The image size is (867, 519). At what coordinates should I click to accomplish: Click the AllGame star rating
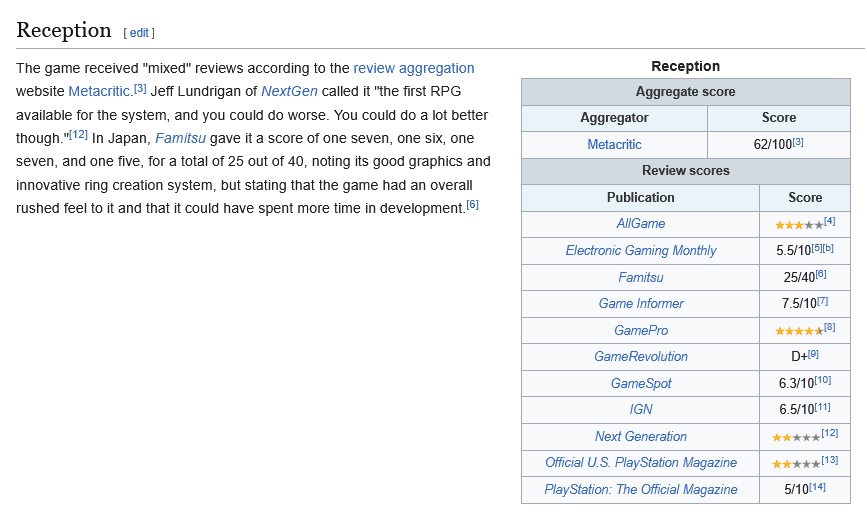coord(799,225)
